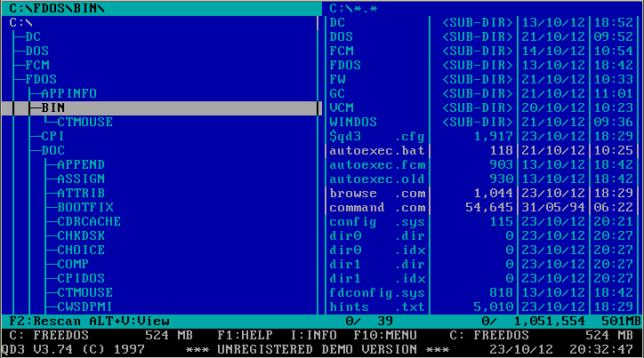Select APPEND folder under DOC
The image size is (644, 358).
pyautogui.click(x=81, y=164)
